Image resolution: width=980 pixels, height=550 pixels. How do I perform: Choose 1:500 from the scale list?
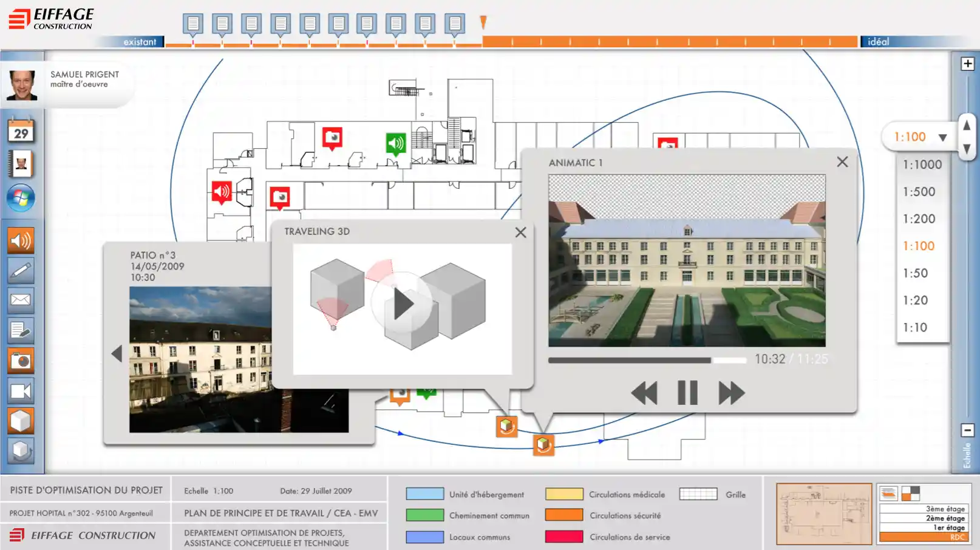(x=919, y=192)
